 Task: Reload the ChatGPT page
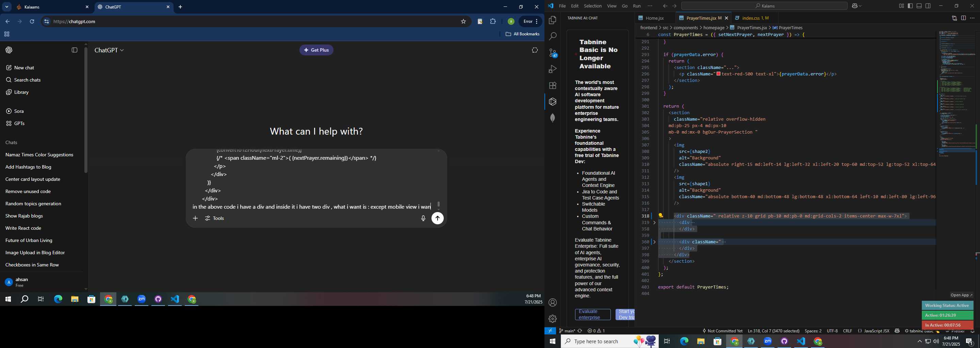point(32,22)
